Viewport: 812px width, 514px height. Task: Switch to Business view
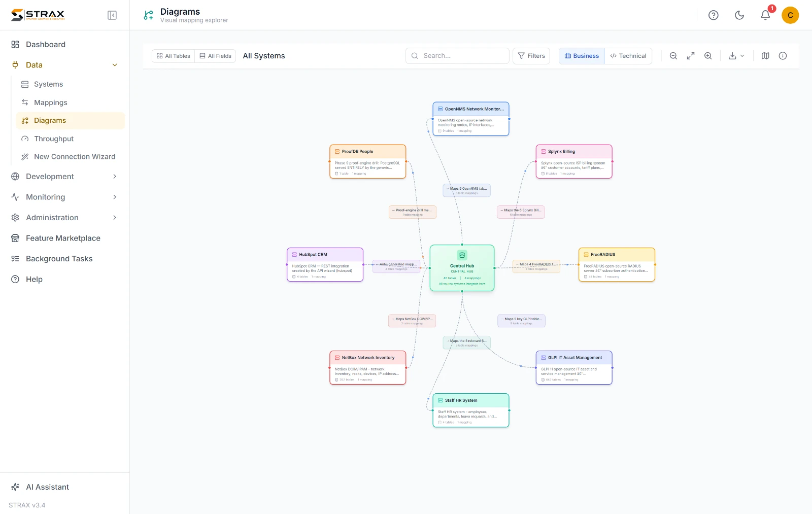tap(582, 56)
